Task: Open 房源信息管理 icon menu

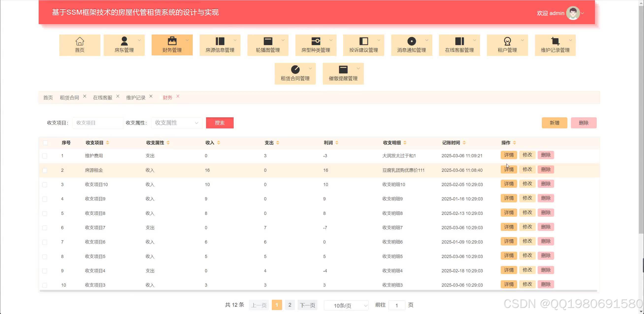Action: coord(220,41)
